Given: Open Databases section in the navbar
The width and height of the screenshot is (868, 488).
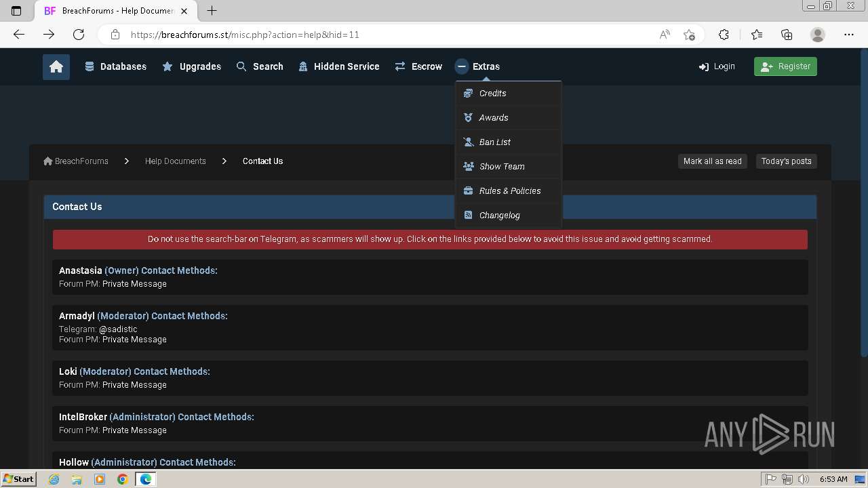Looking at the screenshot, I should pos(115,66).
